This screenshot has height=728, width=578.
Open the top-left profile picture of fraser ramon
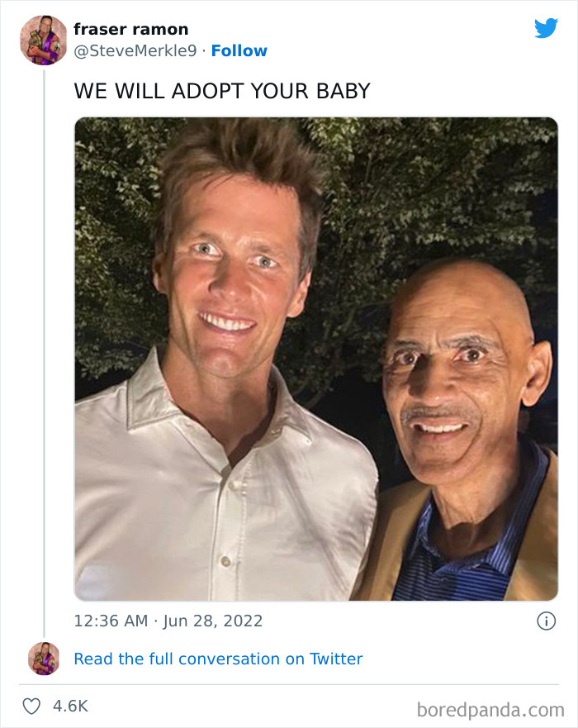(44, 40)
